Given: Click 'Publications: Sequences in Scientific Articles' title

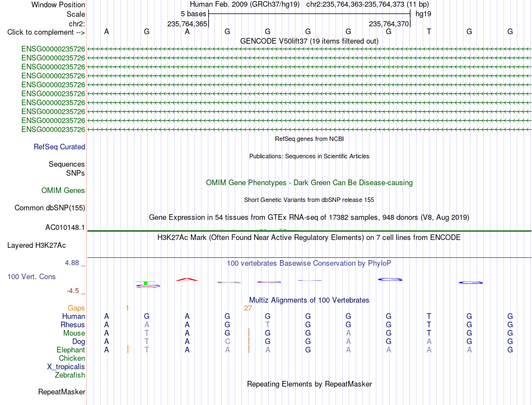Looking at the screenshot, I should [x=309, y=156].
